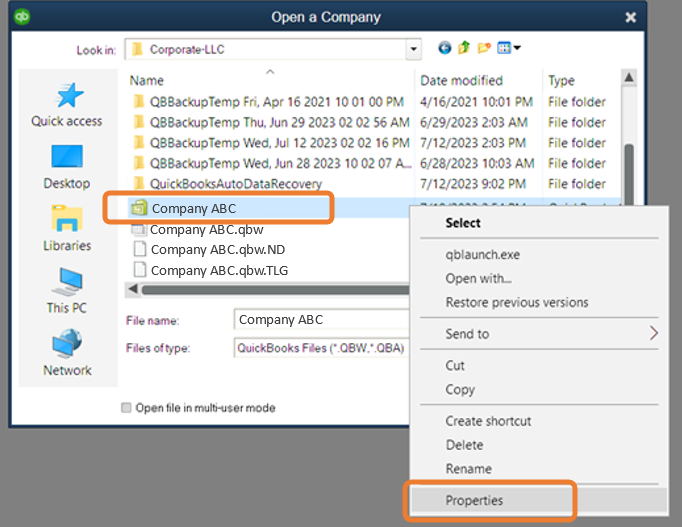Select the Company ABC.qbw file
682x527 pixels.
[197, 229]
